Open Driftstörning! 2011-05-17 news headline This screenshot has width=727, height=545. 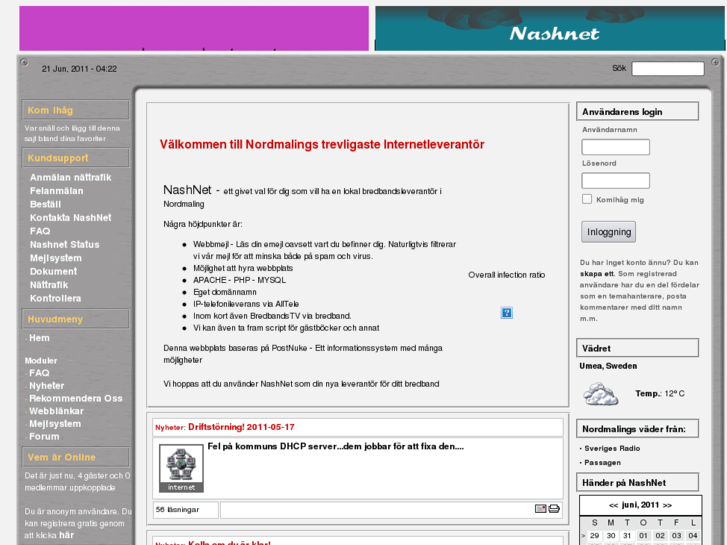point(241,427)
